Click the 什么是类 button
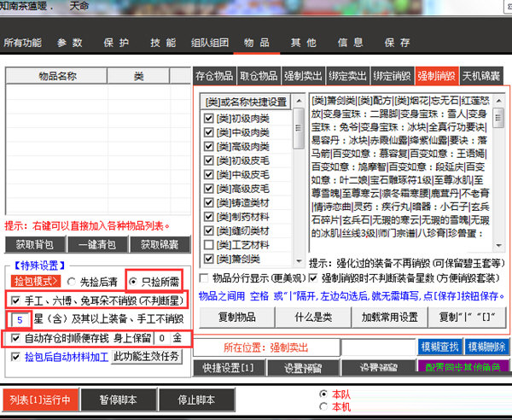512x420 pixels. (x=313, y=317)
